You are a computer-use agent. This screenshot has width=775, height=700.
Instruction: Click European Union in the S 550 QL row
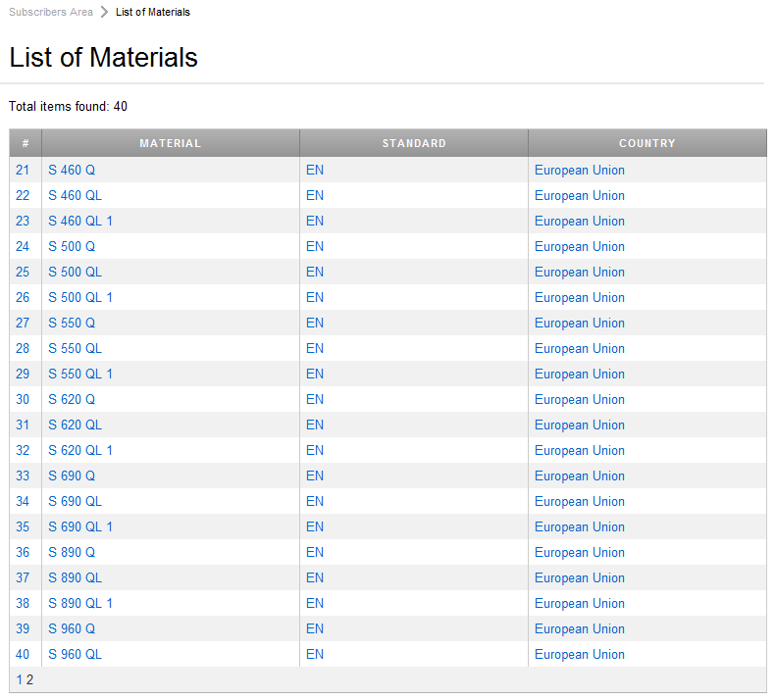point(579,348)
